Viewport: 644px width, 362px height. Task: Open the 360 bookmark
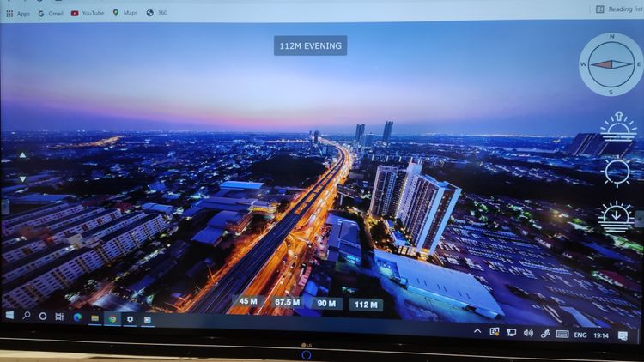click(157, 13)
